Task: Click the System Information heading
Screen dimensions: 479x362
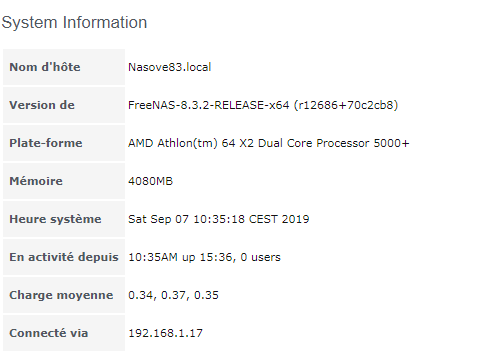Action: 74,23
